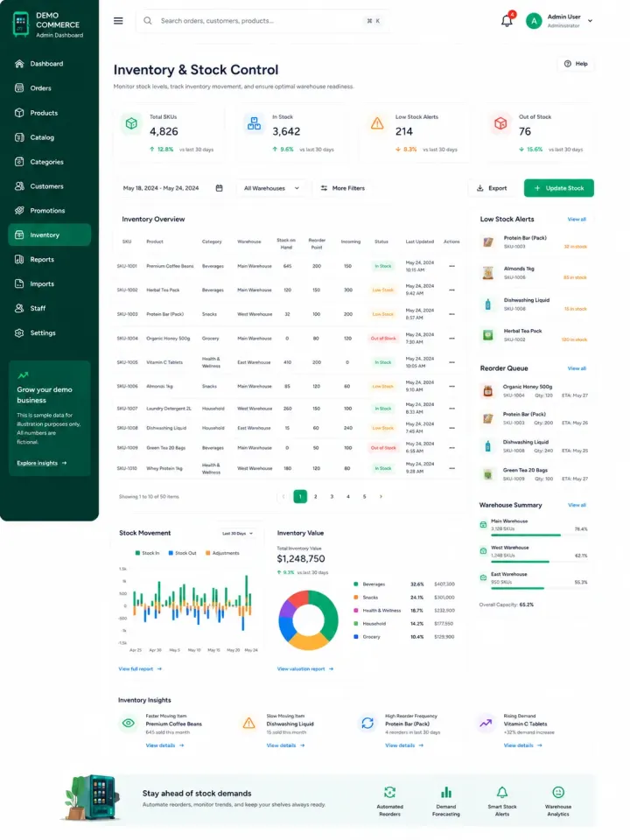Screen dimensions: 630x840
Task: Toggle the hamburger menu icon
Action: pyautogui.click(x=118, y=21)
